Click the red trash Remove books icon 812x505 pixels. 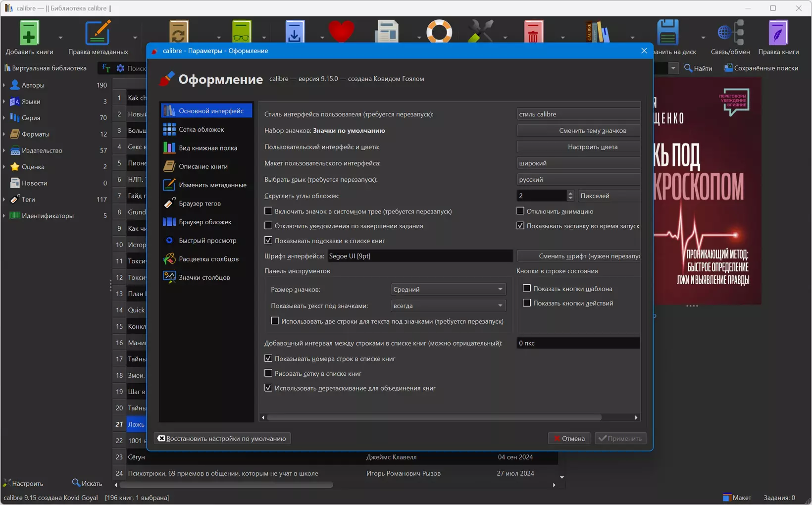pos(533,32)
